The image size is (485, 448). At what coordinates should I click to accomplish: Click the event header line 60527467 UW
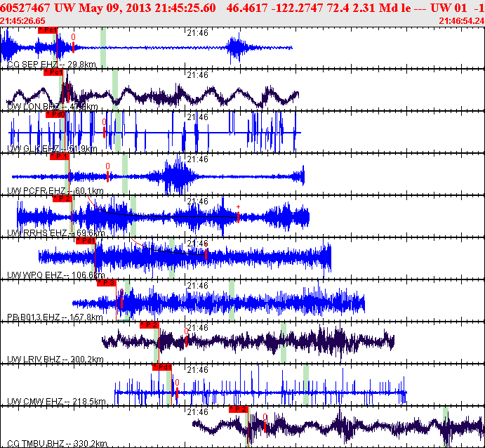pyautogui.click(x=243, y=8)
